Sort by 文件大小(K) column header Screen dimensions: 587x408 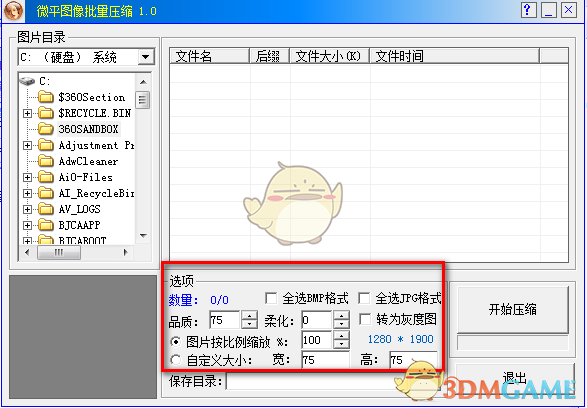coord(329,56)
